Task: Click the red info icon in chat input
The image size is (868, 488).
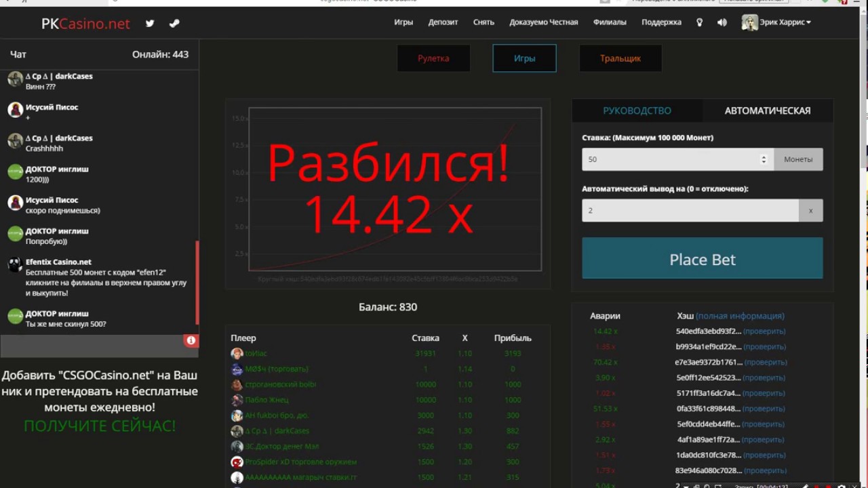Action: click(x=191, y=341)
